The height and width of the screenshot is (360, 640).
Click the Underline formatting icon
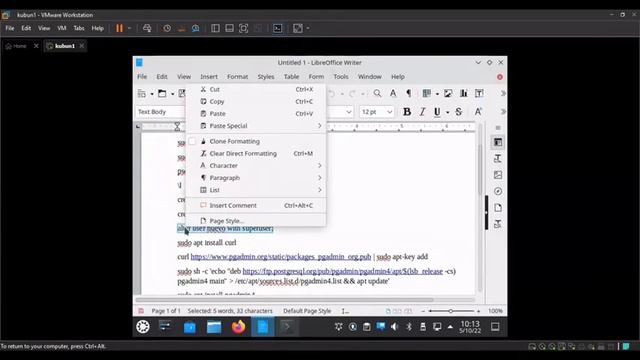click(437, 112)
